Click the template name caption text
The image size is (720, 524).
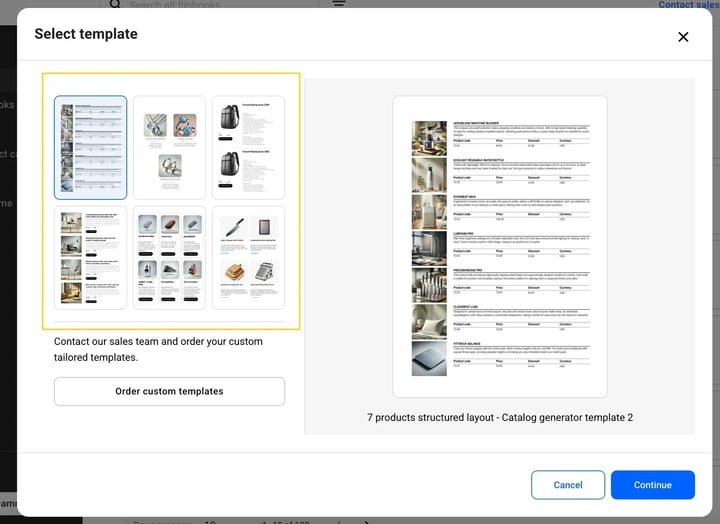500,417
